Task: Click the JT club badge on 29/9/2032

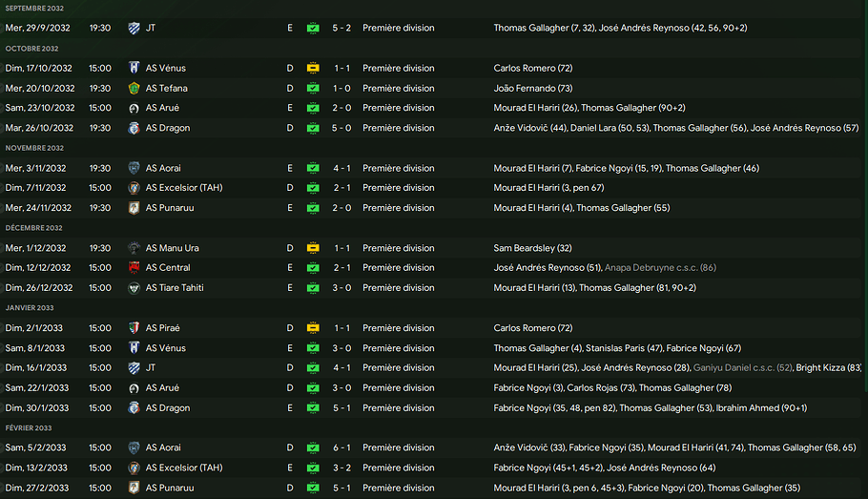Action: [x=134, y=29]
